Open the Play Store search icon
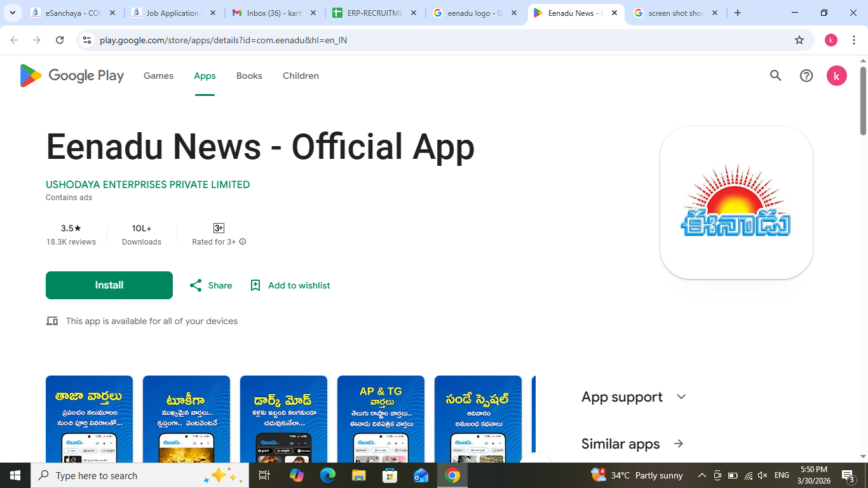Image resolution: width=868 pixels, height=488 pixels. (775, 76)
